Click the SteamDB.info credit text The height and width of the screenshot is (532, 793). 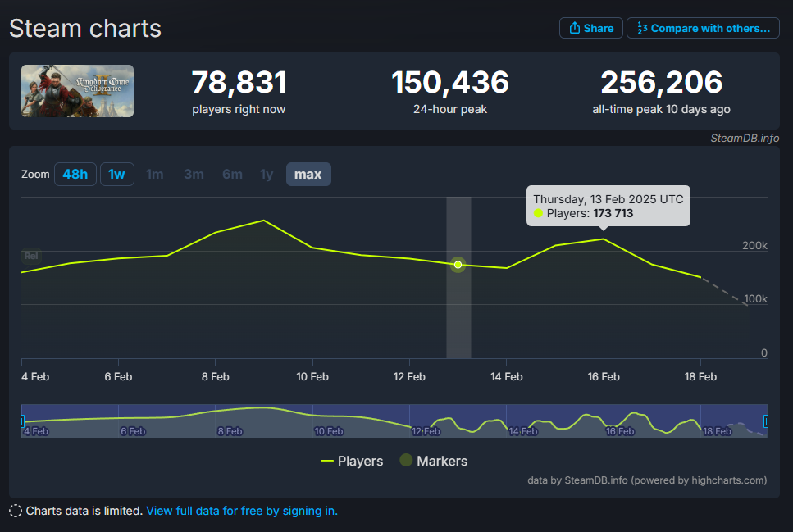(x=745, y=138)
